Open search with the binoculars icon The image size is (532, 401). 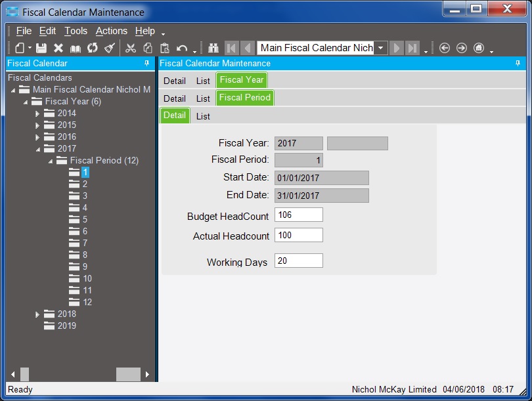pos(213,48)
